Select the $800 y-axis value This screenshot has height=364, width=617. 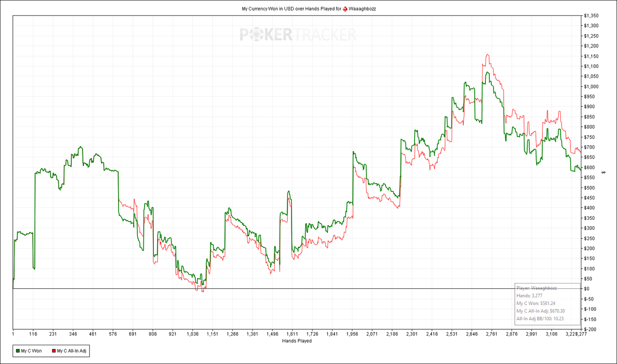pyautogui.click(x=589, y=127)
